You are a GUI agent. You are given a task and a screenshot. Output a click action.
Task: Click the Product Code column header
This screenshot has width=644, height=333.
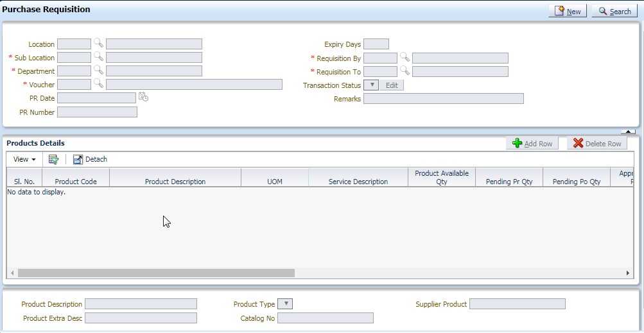click(x=76, y=177)
